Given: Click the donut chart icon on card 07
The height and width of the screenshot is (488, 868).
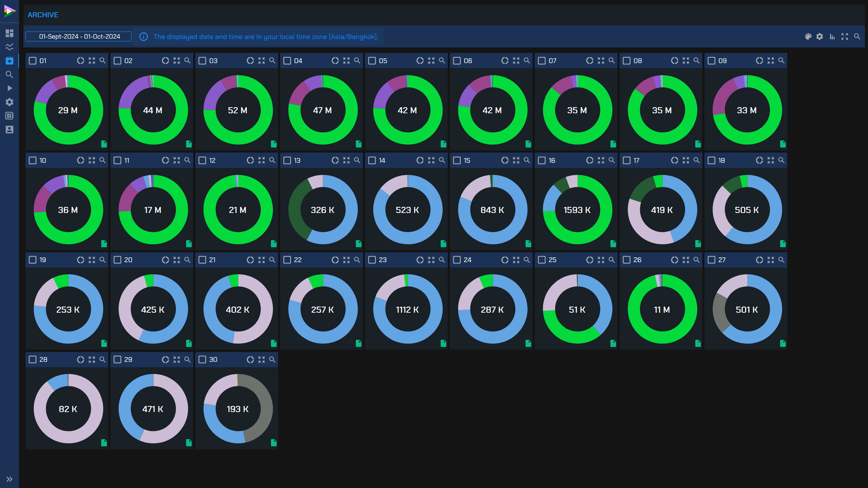Looking at the screenshot, I should pos(590,61).
